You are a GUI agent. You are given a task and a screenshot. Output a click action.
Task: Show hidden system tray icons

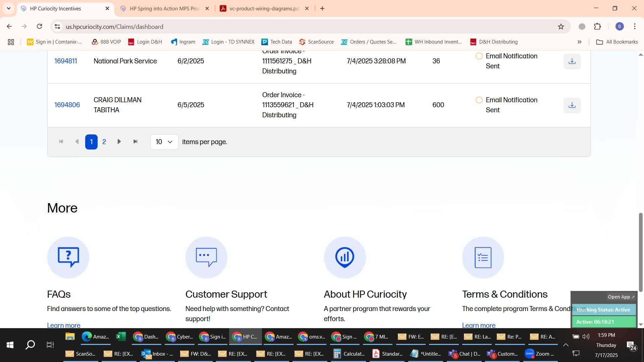tap(566, 345)
